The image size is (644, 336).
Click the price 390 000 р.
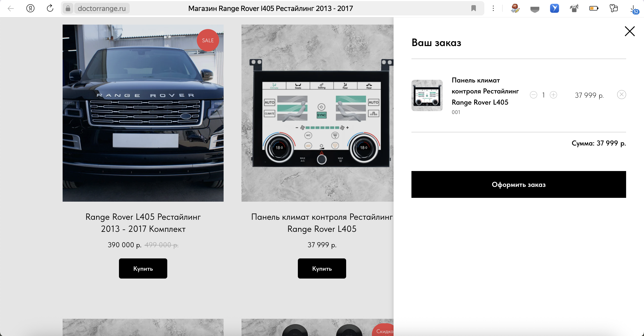pos(125,245)
